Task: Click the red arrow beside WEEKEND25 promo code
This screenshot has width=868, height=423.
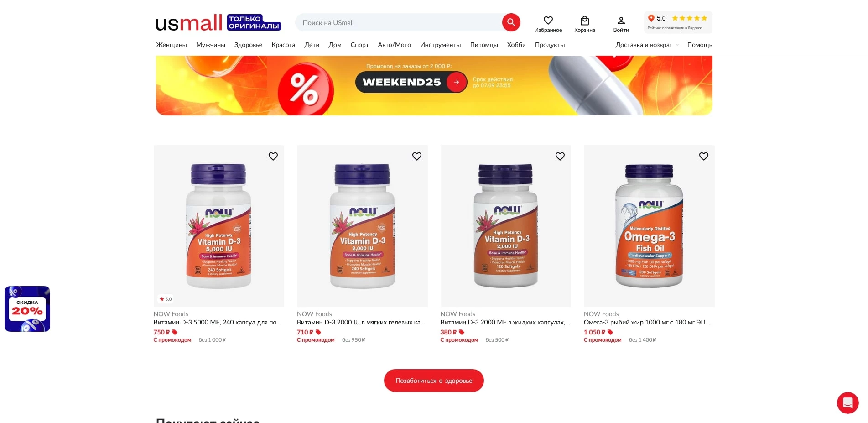Action: [456, 82]
